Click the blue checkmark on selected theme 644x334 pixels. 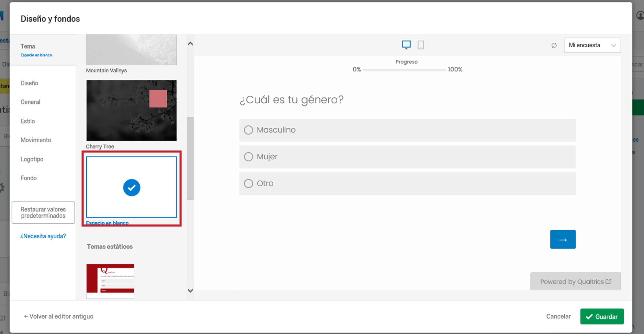(x=132, y=188)
